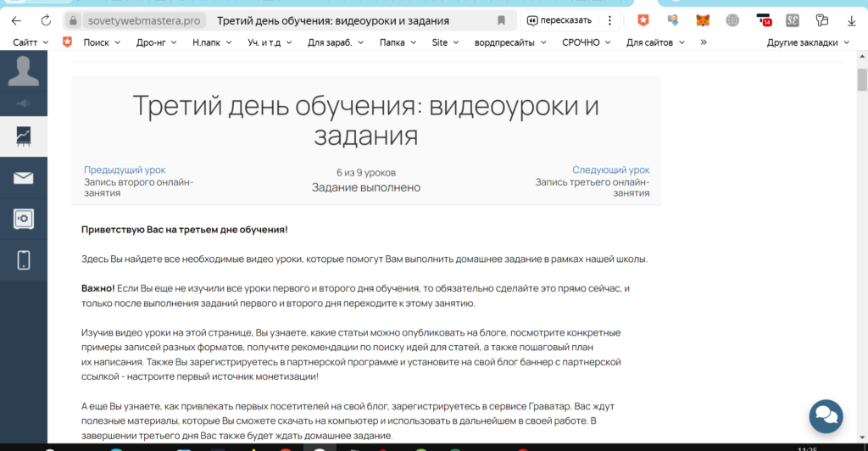Click the red star shortcut in bookmarks bar

[67, 42]
